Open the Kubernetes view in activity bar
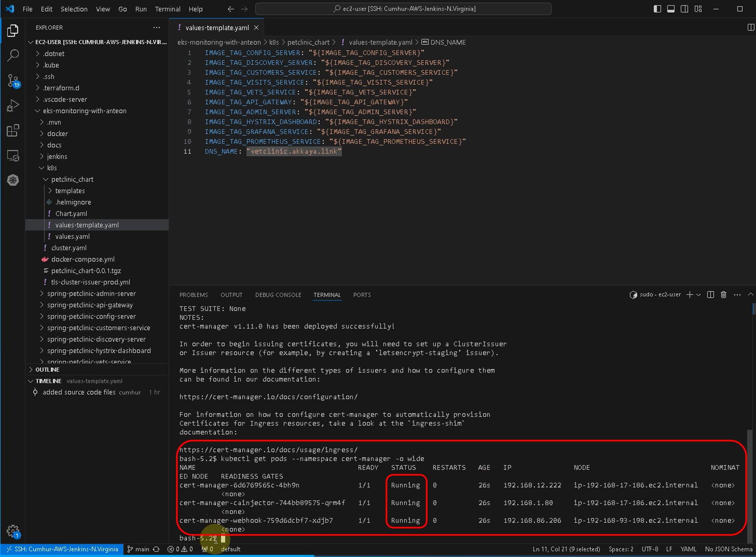 (13, 180)
